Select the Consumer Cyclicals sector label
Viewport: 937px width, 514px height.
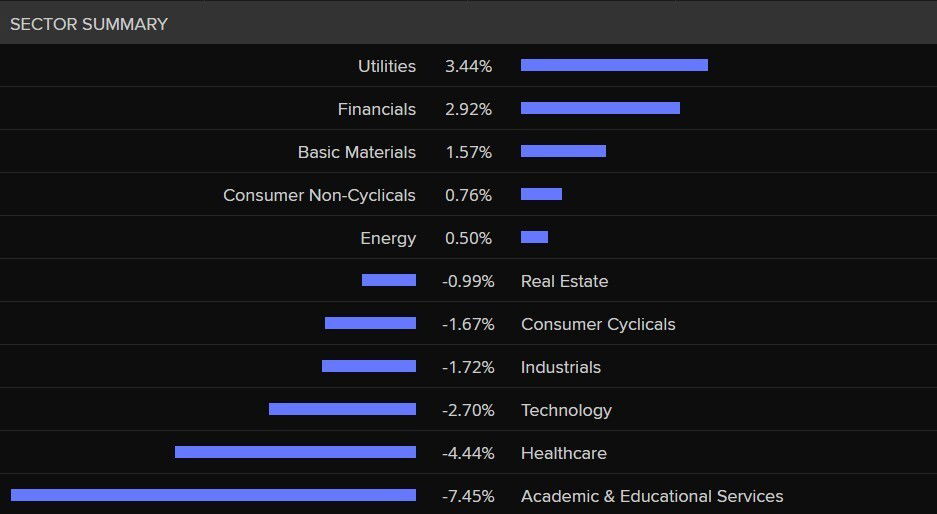598,324
